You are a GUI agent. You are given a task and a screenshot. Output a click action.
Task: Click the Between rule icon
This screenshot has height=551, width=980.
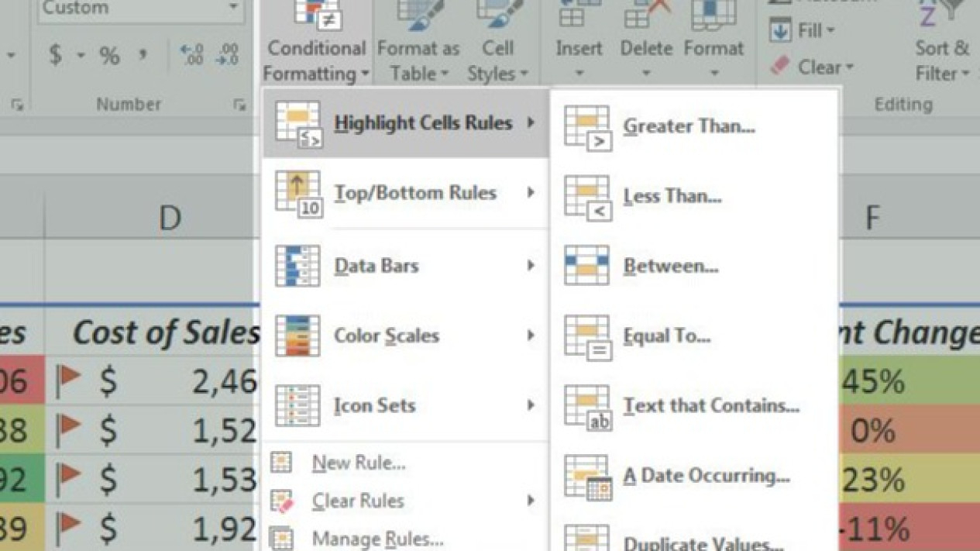[586, 266]
